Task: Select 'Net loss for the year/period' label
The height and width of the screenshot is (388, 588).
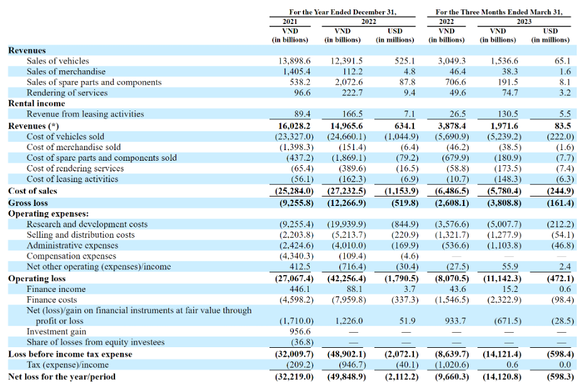Action: [x=62, y=376]
